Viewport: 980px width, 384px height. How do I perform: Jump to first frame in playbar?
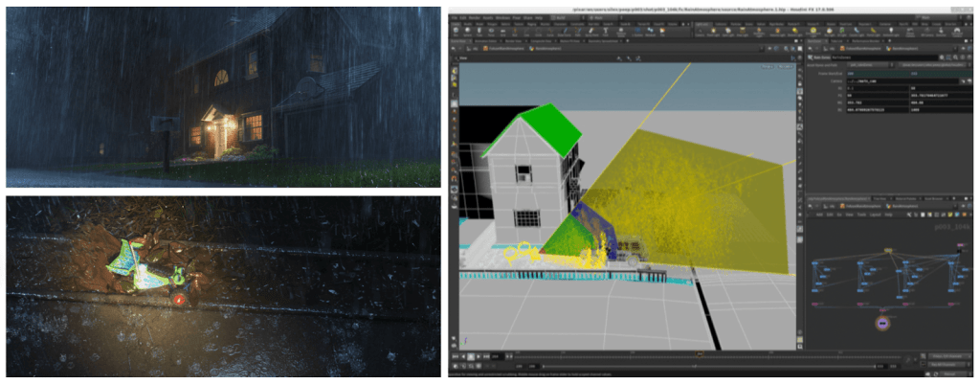click(x=457, y=356)
